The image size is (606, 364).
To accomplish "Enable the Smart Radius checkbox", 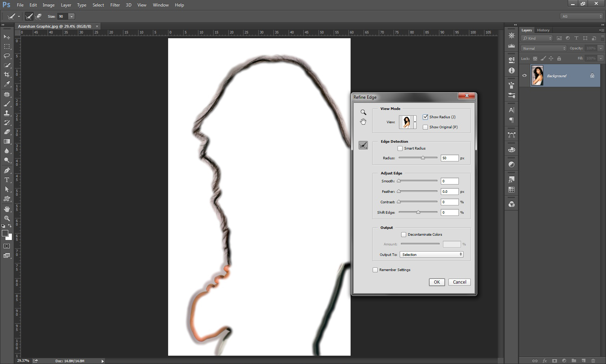I will click(400, 148).
